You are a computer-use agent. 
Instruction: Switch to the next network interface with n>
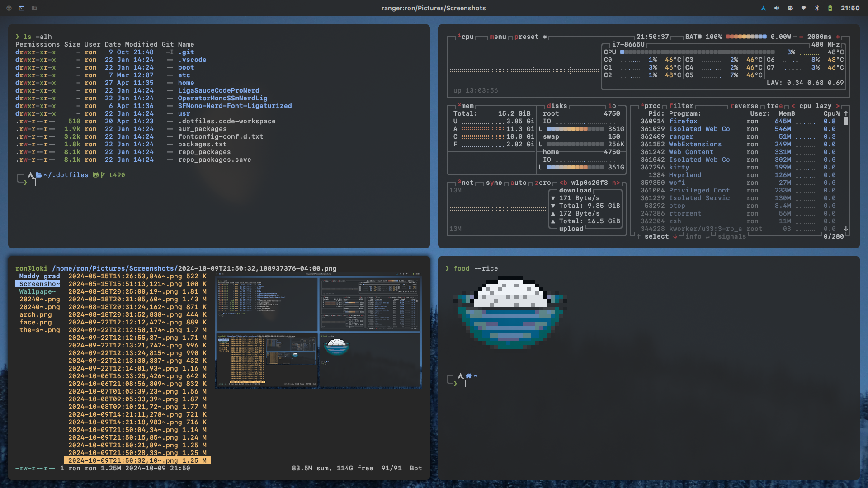click(x=616, y=183)
